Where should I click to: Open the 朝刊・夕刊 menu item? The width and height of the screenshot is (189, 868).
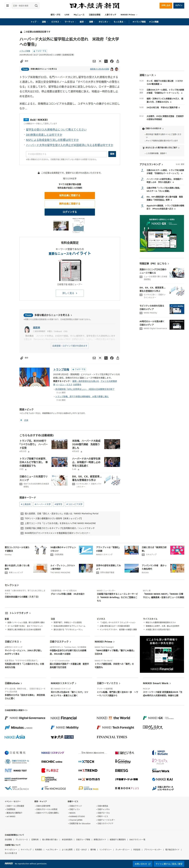click(55, 15)
